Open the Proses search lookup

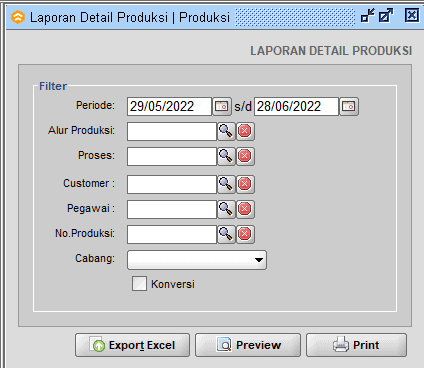click(x=226, y=156)
